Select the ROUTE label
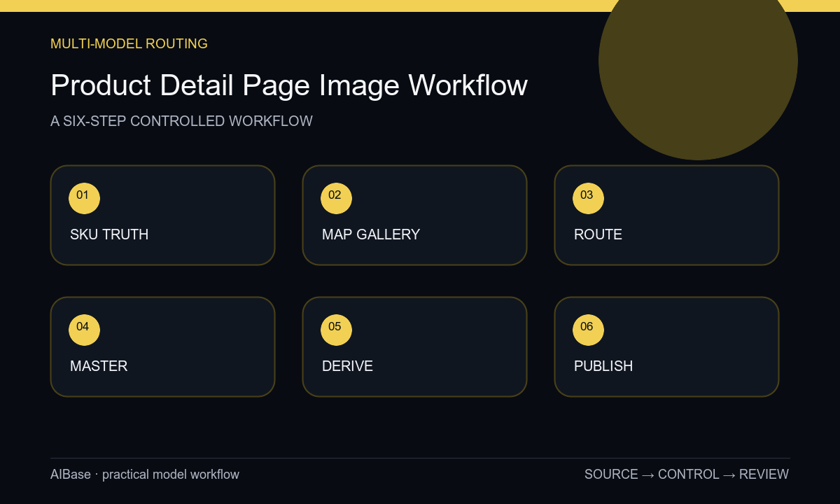This screenshot has width=840, height=504. pyautogui.click(x=598, y=234)
